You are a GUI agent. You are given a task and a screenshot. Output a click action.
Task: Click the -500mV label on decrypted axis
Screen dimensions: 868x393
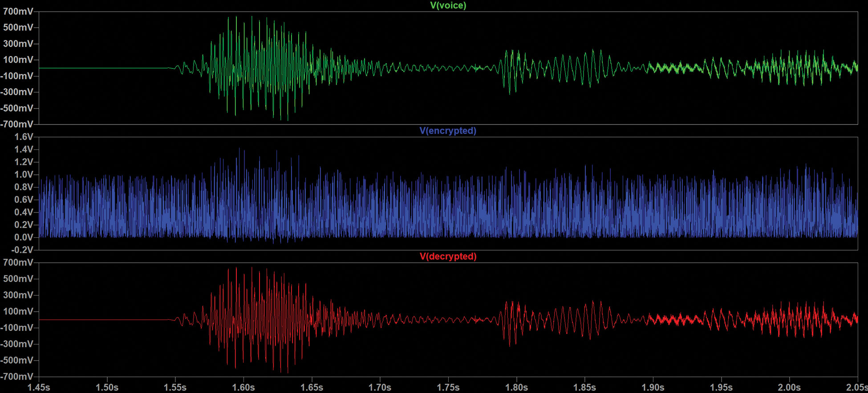pyautogui.click(x=17, y=360)
